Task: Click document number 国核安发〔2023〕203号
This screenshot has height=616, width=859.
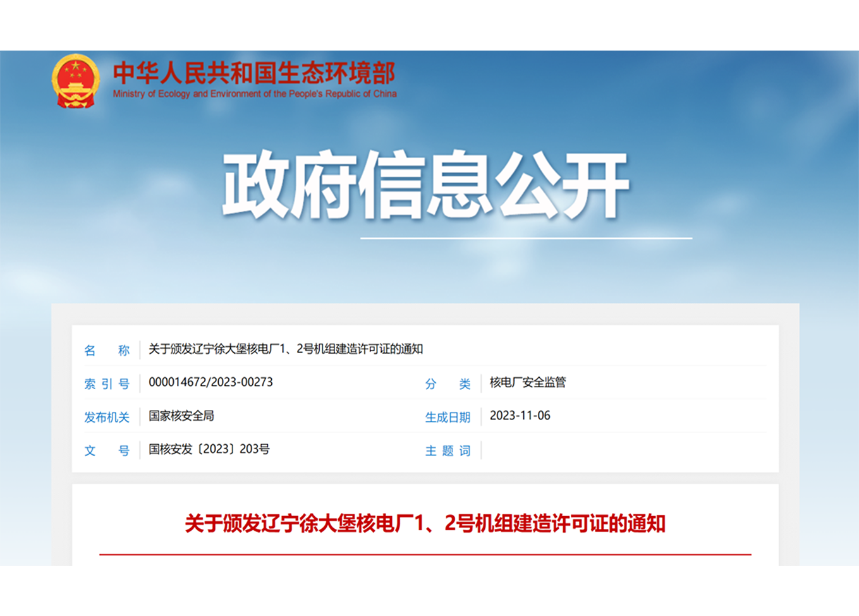Action: pyautogui.click(x=209, y=449)
